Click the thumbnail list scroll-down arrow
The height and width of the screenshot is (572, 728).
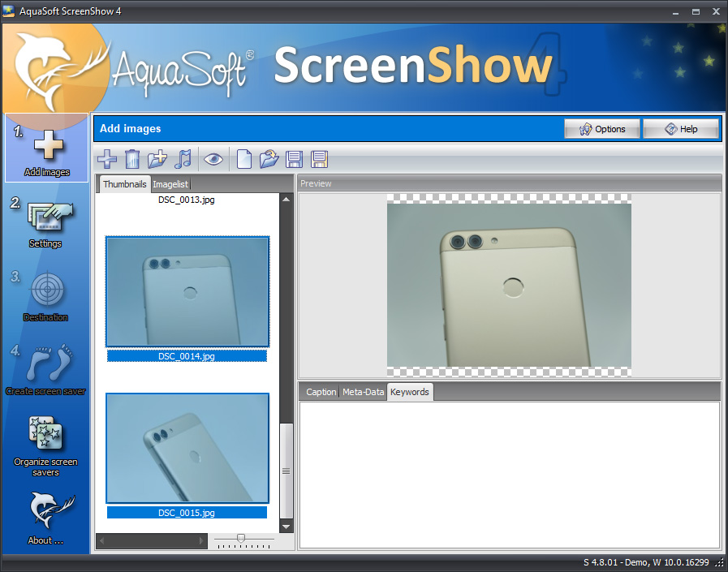click(286, 527)
